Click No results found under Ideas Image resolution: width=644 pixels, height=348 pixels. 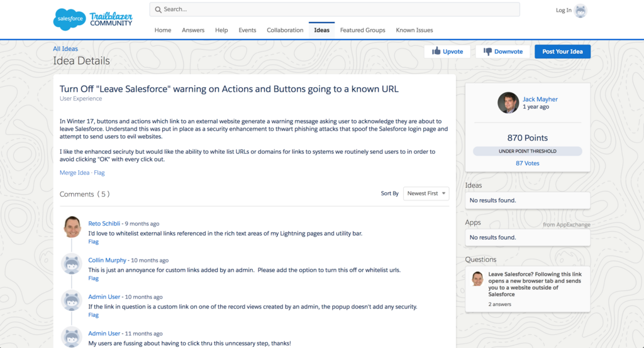(x=493, y=200)
